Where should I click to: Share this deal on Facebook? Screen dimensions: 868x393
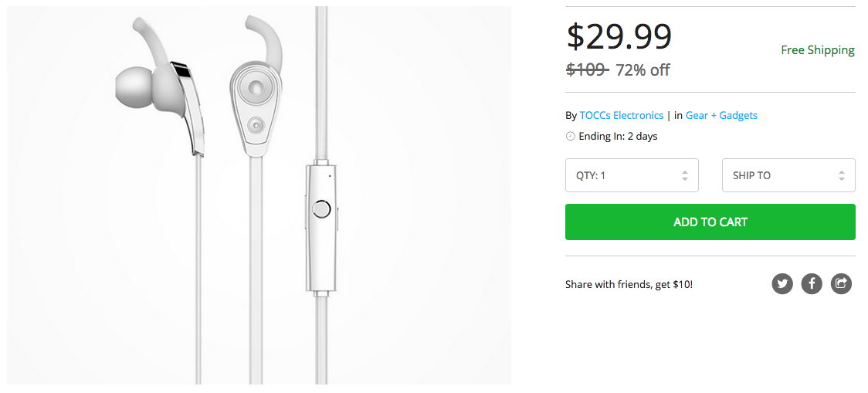(812, 284)
